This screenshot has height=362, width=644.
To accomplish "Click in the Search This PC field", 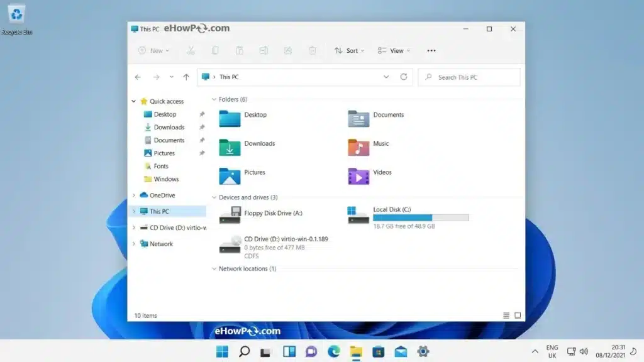I will click(x=469, y=77).
